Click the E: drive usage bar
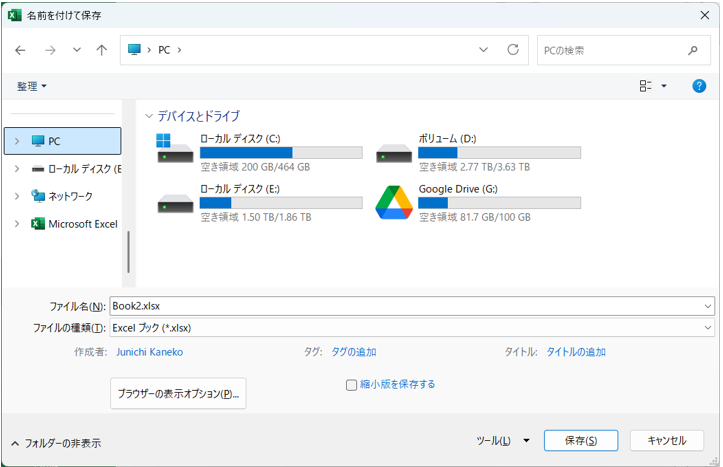This screenshot has height=467, width=723. pyautogui.click(x=281, y=203)
